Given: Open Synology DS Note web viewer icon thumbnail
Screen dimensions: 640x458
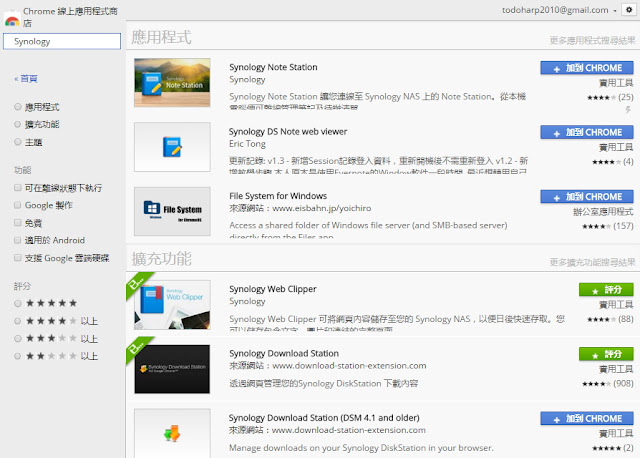Looking at the screenshot, I should tap(172, 147).
